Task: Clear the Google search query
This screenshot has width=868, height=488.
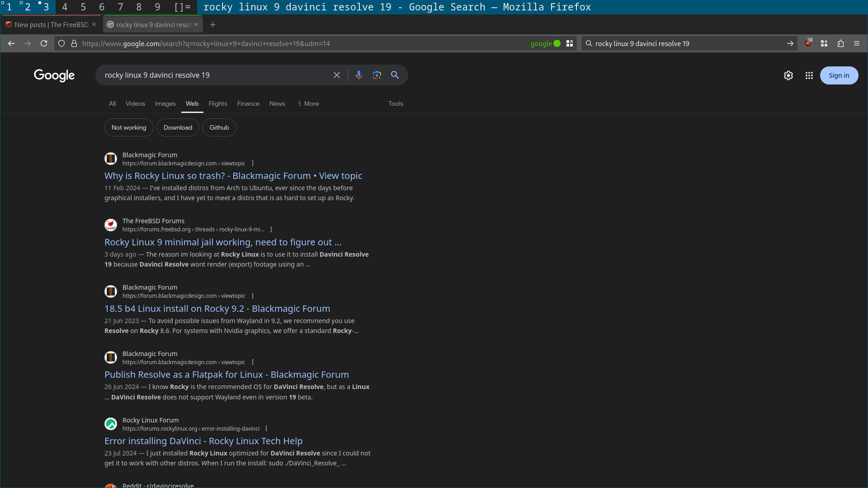Action: click(337, 75)
